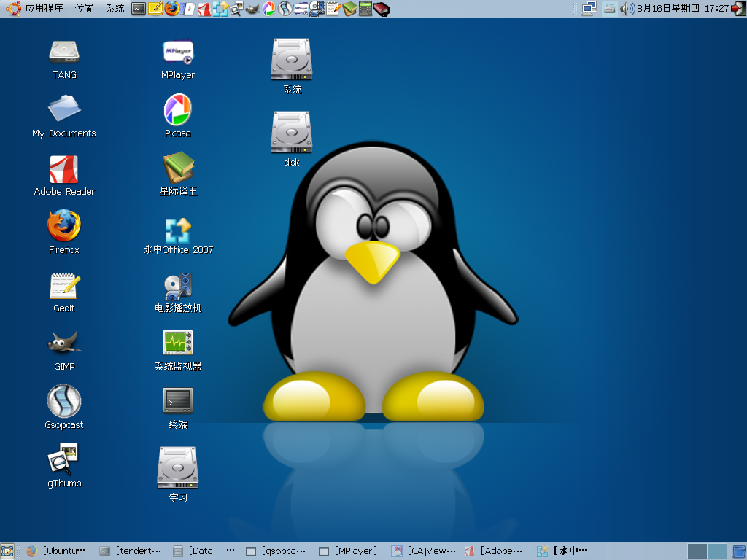Click the red book launcher in top panel
The height and width of the screenshot is (560, 747).
click(381, 9)
